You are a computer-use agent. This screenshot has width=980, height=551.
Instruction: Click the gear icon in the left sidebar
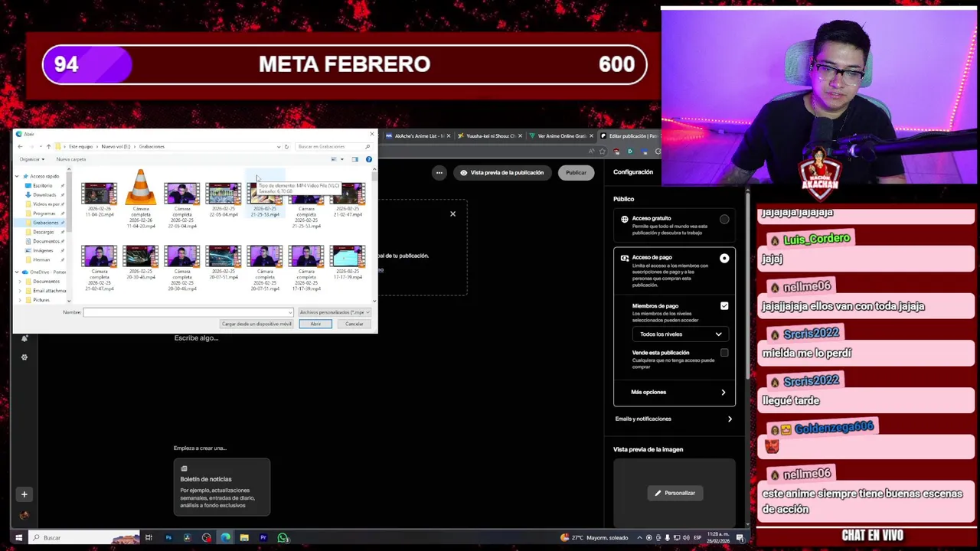click(x=24, y=357)
